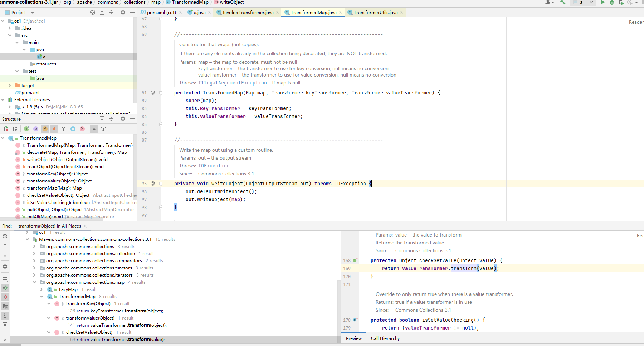Select the Preview tab in Find preview pane
Viewport: 644px width, 346px height.
354,338
